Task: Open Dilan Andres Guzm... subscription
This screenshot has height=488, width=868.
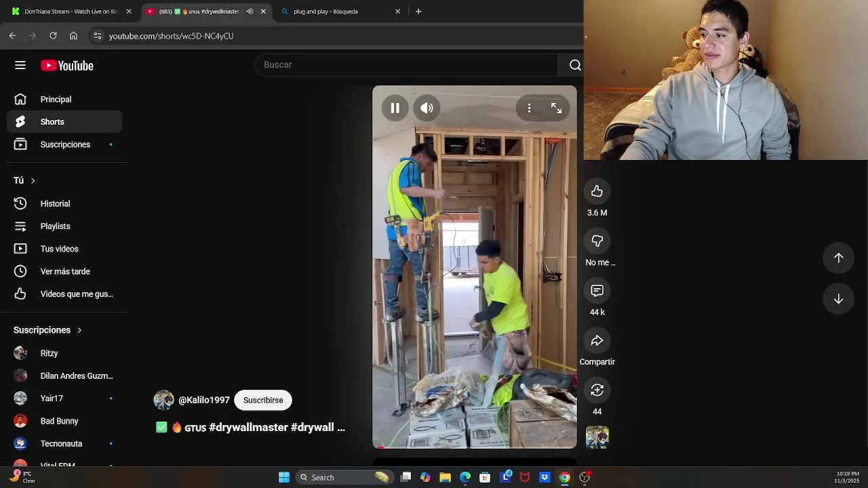Action: click(x=64, y=375)
